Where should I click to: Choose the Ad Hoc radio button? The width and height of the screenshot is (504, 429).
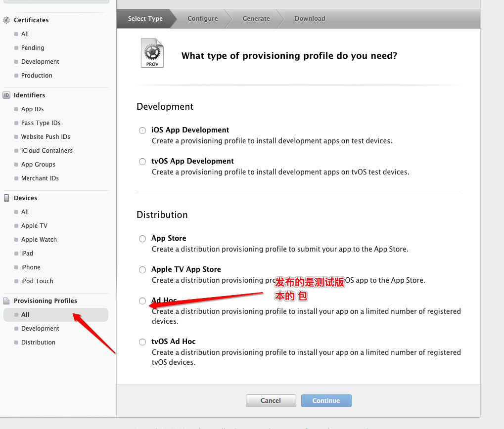(142, 301)
